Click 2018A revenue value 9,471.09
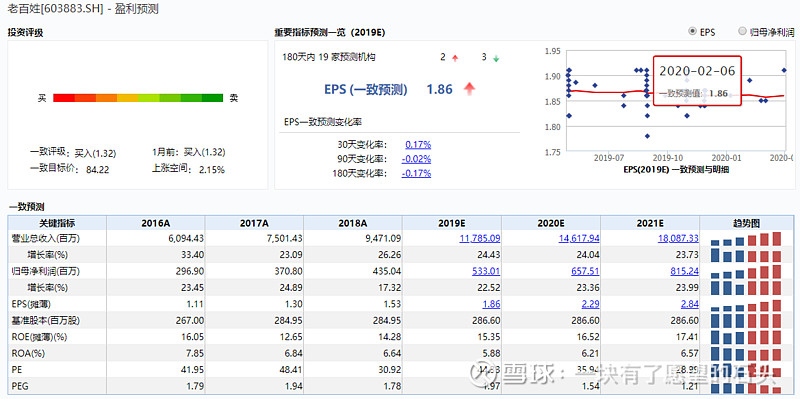The image size is (800, 399). click(x=384, y=238)
